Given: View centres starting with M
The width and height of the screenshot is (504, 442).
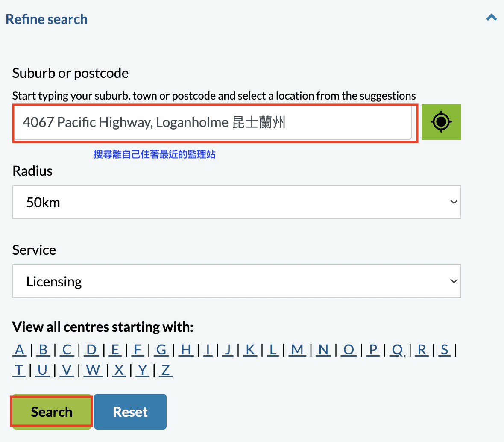Looking at the screenshot, I should [x=297, y=350].
